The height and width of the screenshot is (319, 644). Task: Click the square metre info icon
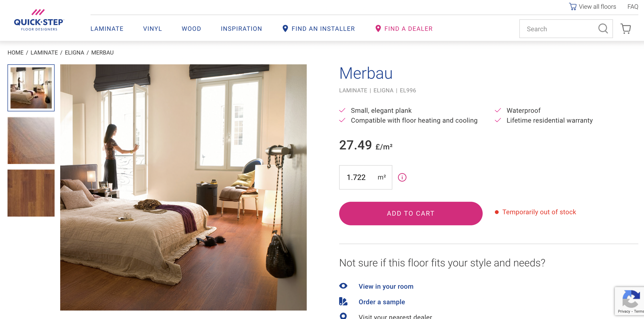pos(402,177)
